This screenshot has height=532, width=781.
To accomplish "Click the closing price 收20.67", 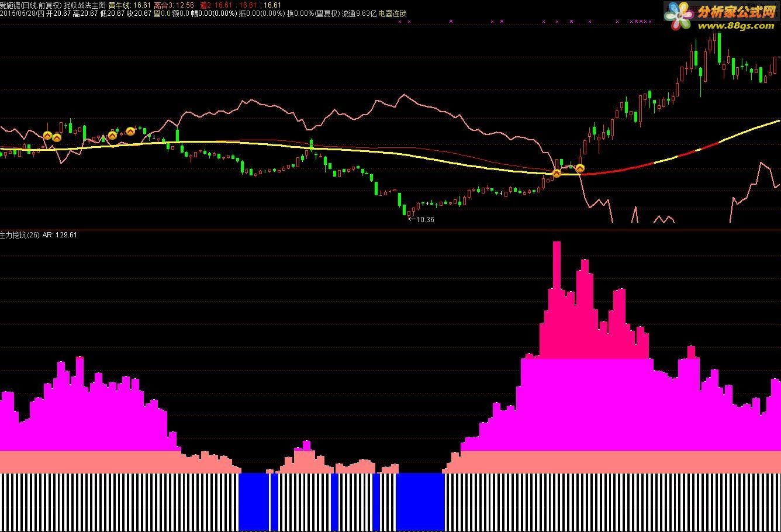I will 139,13.
